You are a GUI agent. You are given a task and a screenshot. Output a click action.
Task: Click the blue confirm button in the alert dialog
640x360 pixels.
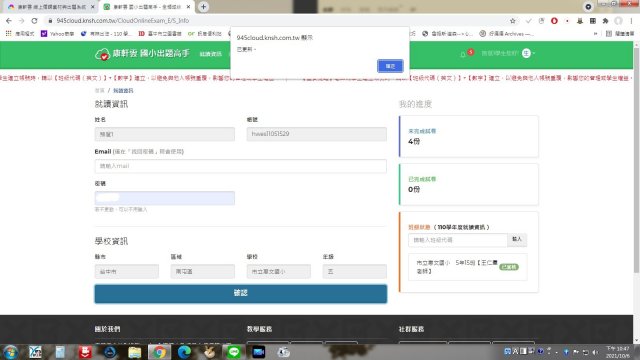pos(390,66)
